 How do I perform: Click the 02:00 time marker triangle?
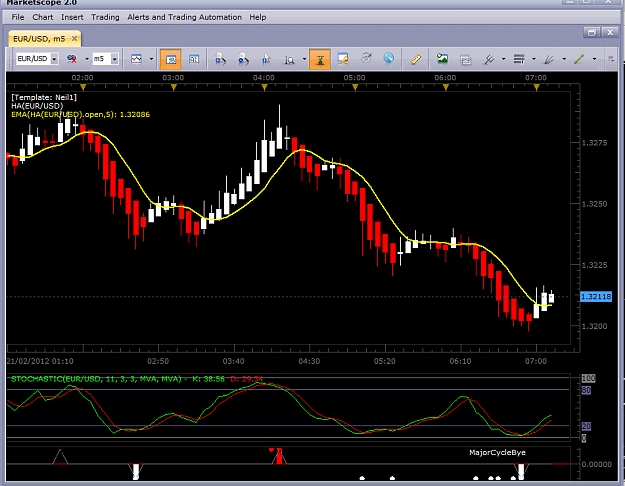click(x=83, y=87)
